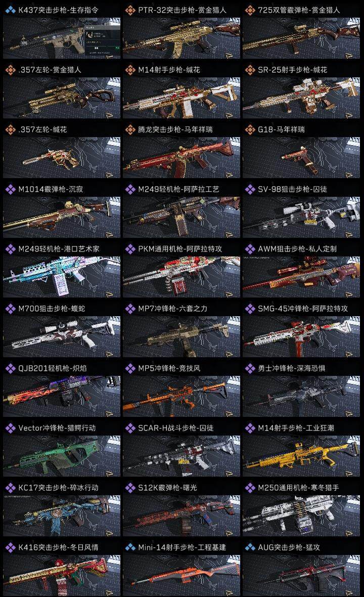Image resolution: width=364 pixels, height=597 pixels.
Task: Choose the KC17突击步枪-碎冰行动 weapon image
Action: click(x=62, y=516)
